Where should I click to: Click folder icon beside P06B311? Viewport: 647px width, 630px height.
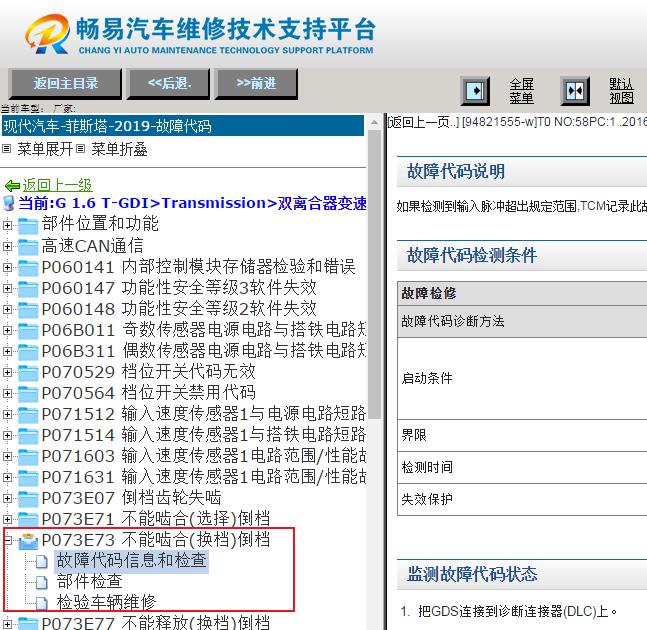[28, 352]
